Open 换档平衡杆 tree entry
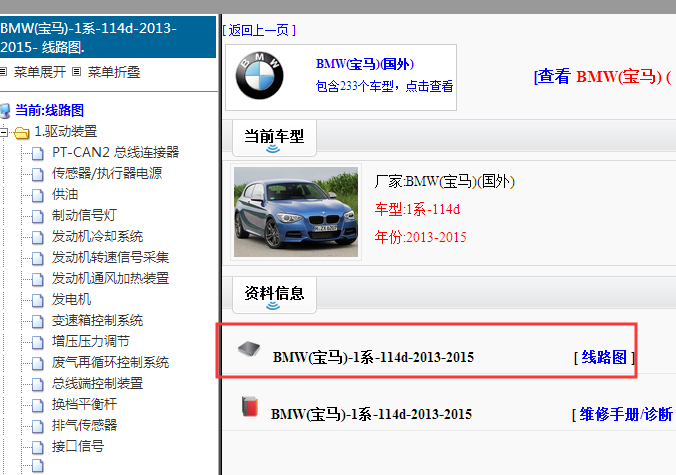Screen dimensions: 676x475 coord(84,405)
